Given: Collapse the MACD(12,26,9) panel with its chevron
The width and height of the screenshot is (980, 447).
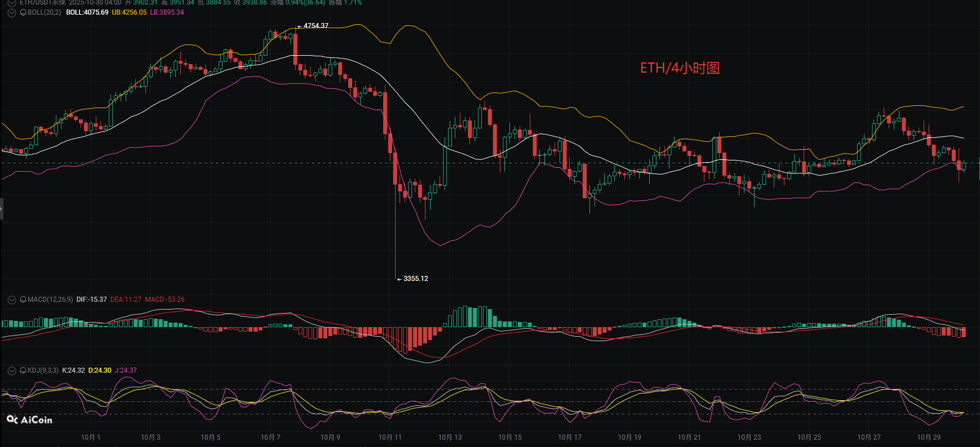Looking at the screenshot, I should (x=11, y=300).
